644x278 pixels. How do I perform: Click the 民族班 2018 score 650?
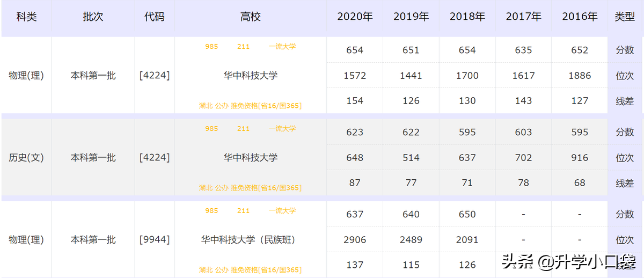pyautogui.click(x=467, y=214)
